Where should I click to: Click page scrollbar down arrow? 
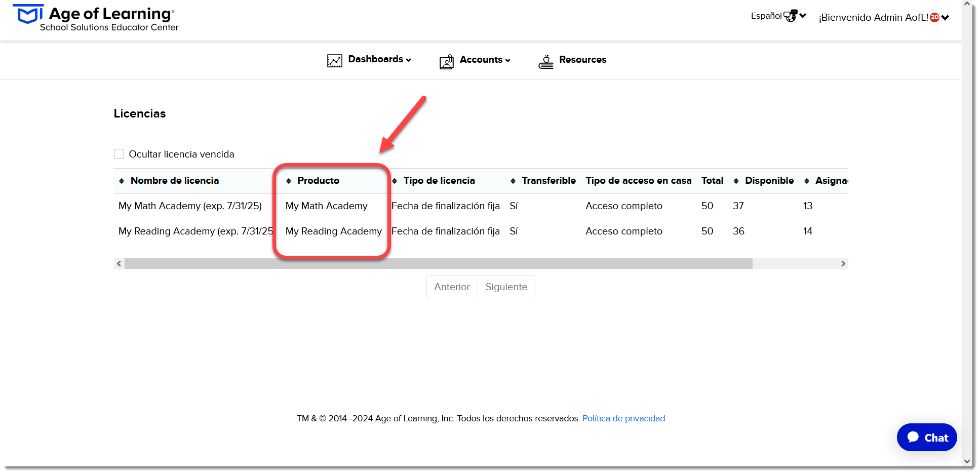(x=967, y=461)
